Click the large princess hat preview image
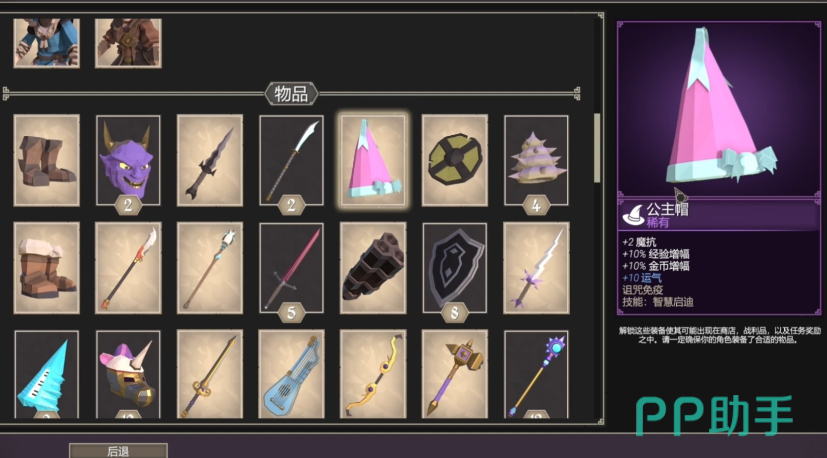The height and width of the screenshot is (458, 827). tap(719, 108)
